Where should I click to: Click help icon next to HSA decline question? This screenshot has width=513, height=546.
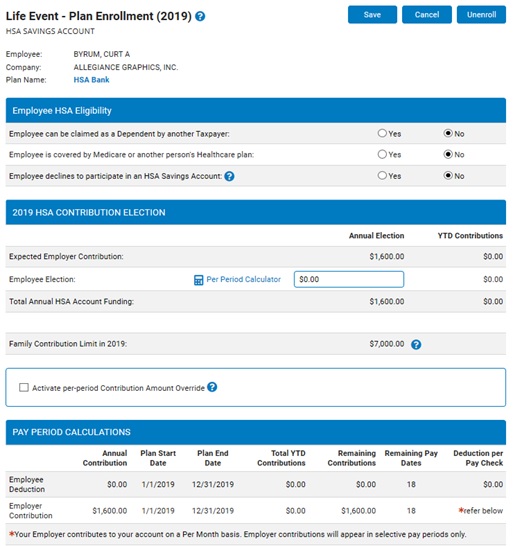(x=229, y=176)
